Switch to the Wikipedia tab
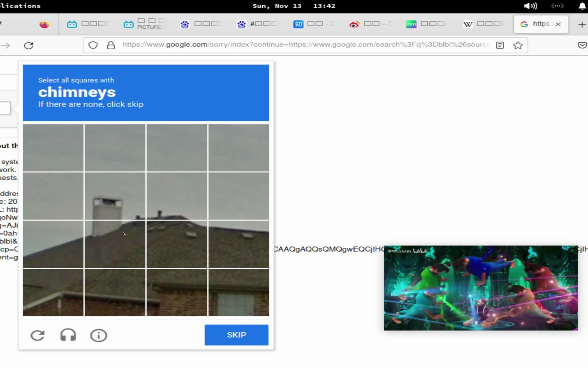This screenshot has width=588, height=368. (485, 24)
